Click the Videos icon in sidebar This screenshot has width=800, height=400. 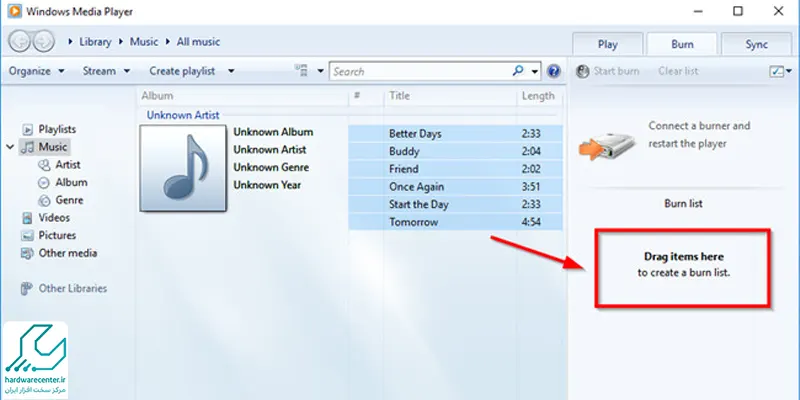(x=28, y=218)
